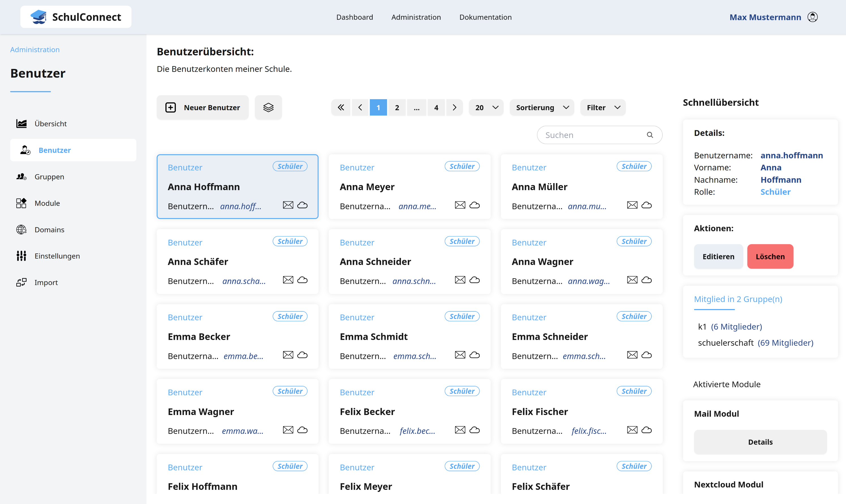Select Benutzer in the sidebar

pos(73,150)
